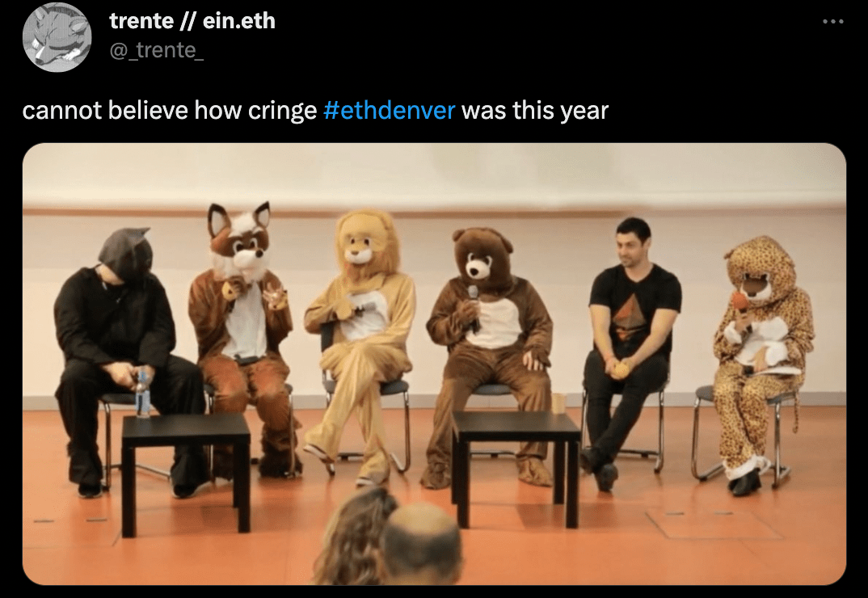868x598 pixels.
Task: Open the three-dot more options menu
Action: point(832,22)
